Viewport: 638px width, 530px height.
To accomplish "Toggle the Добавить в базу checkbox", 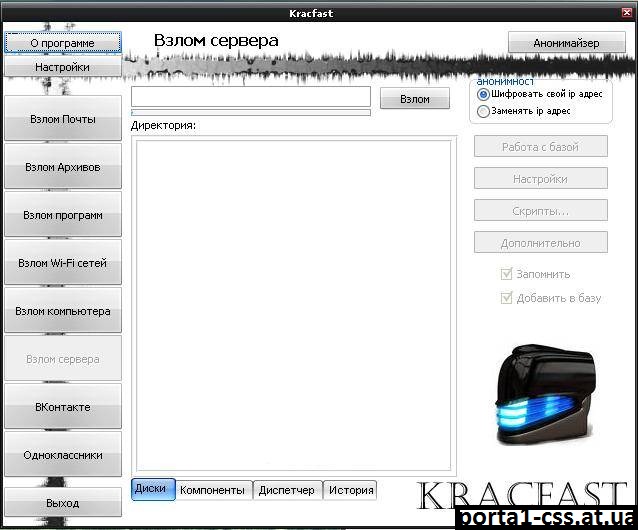I will click(x=507, y=298).
